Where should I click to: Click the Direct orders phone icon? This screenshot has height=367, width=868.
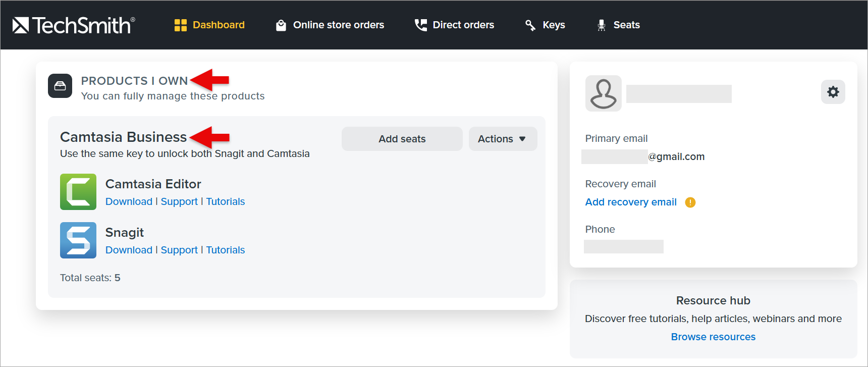[421, 25]
